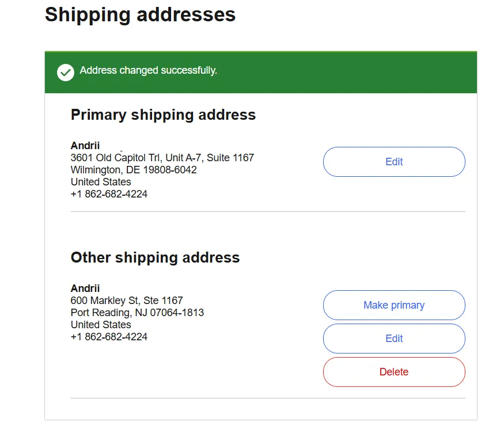The height and width of the screenshot is (433, 504).
Task: Click the green success checkmark icon
Action: coord(66,72)
